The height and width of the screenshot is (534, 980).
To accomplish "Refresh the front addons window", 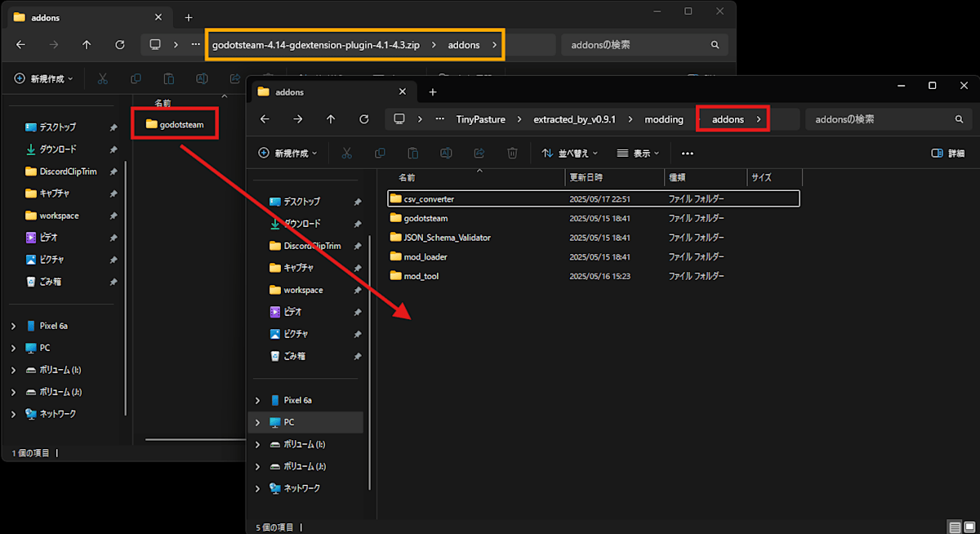I will 364,119.
